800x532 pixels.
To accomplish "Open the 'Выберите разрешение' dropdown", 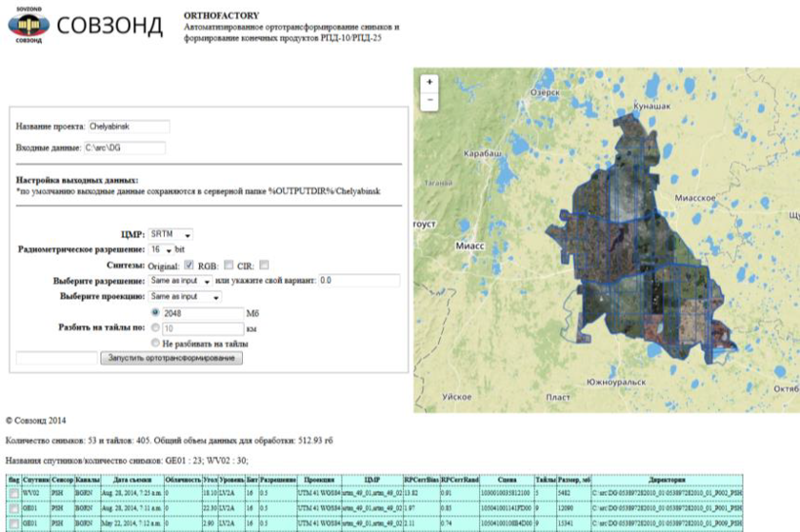I will [179, 281].
